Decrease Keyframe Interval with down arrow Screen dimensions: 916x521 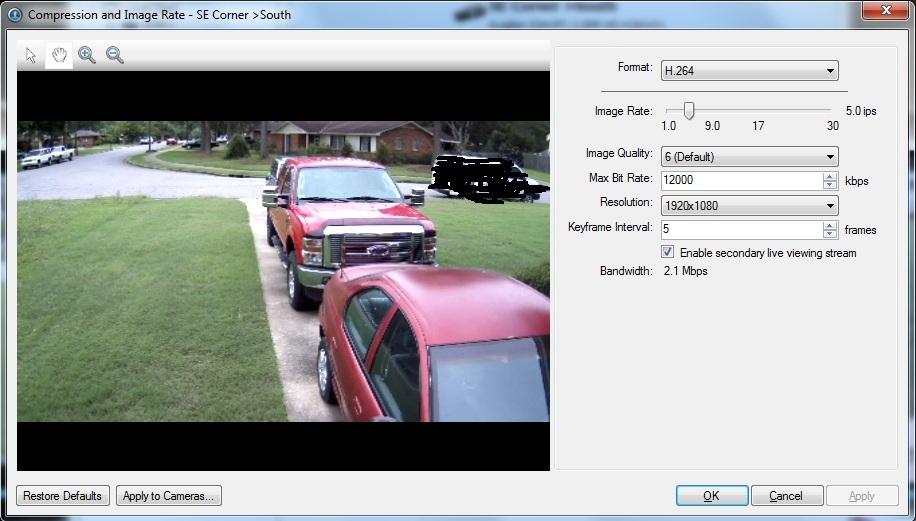pyautogui.click(x=830, y=234)
